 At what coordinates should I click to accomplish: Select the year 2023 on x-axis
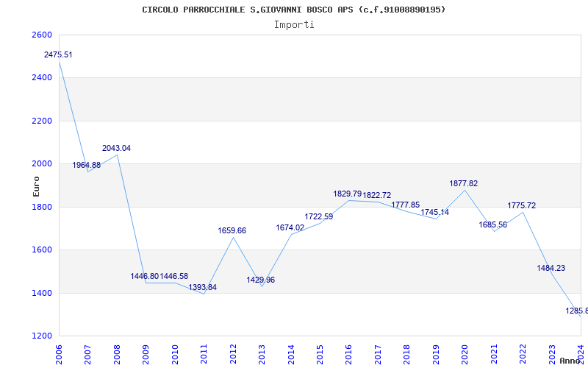pos(552,354)
